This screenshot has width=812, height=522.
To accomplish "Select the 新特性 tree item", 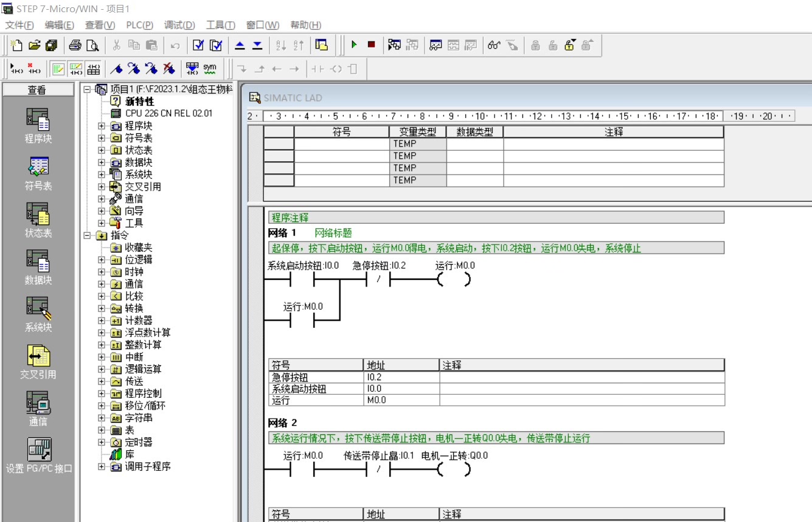I will pyautogui.click(x=139, y=102).
